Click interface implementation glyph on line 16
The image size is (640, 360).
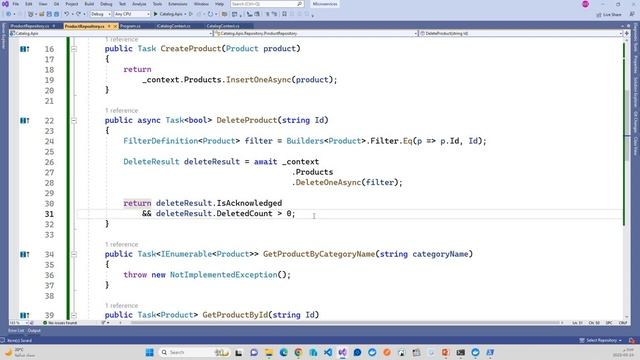24,49
